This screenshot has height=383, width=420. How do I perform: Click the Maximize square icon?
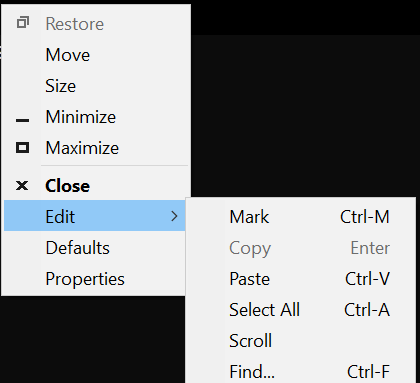(x=22, y=147)
